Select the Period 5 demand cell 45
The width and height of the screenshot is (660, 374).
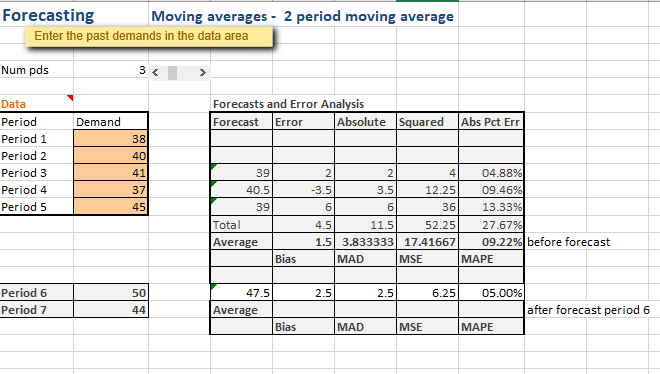tap(111, 207)
